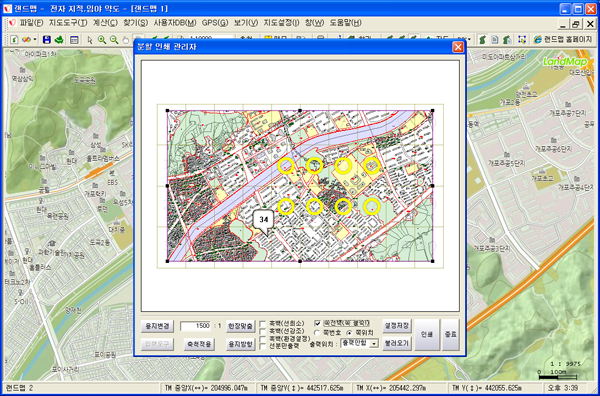The height and width of the screenshot is (396, 600).
Task: Click the 종료 exit button in dialog
Action: (451, 334)
